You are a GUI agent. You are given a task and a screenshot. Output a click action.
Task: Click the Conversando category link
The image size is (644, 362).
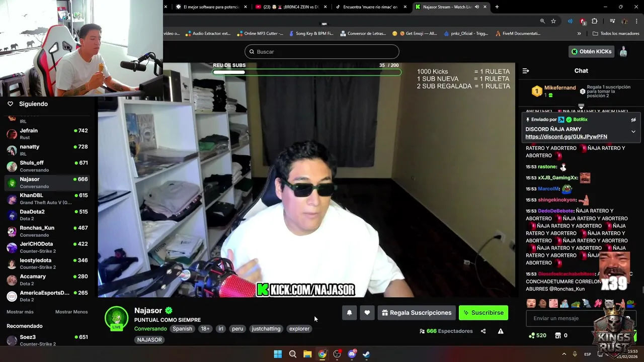click(150, 329)
